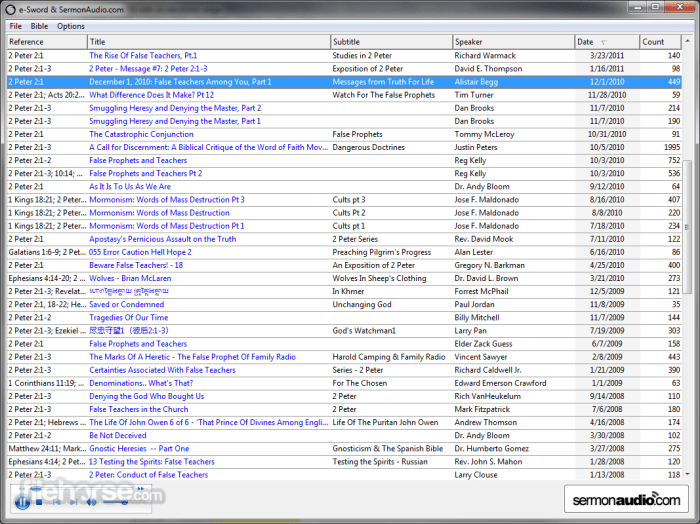Sort by Count column header
700x524 pixels.
point(660,42)
